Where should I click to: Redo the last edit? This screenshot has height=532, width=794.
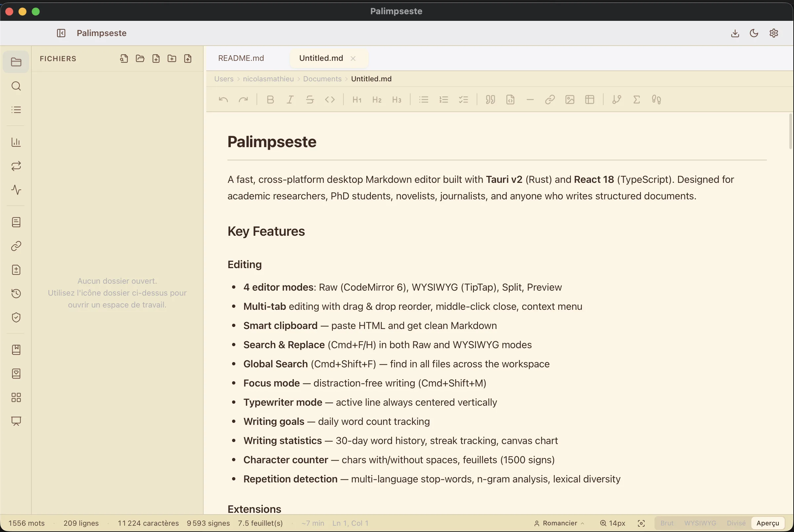click(243, 100)
